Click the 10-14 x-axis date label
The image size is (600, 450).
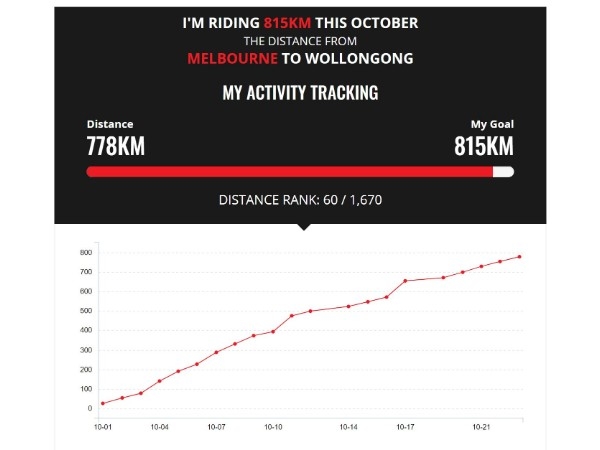pos(349,427)
